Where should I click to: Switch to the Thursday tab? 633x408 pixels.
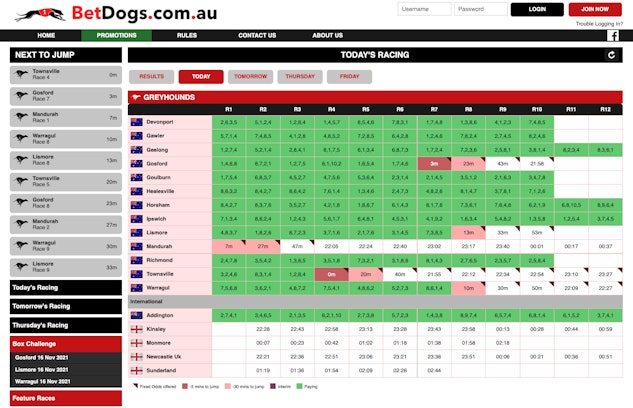point(300,77)
